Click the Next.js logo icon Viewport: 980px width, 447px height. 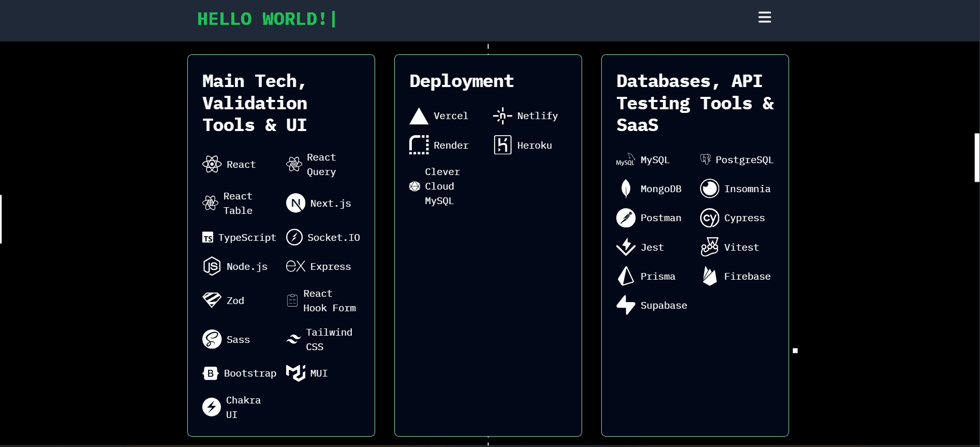(295, 203)
